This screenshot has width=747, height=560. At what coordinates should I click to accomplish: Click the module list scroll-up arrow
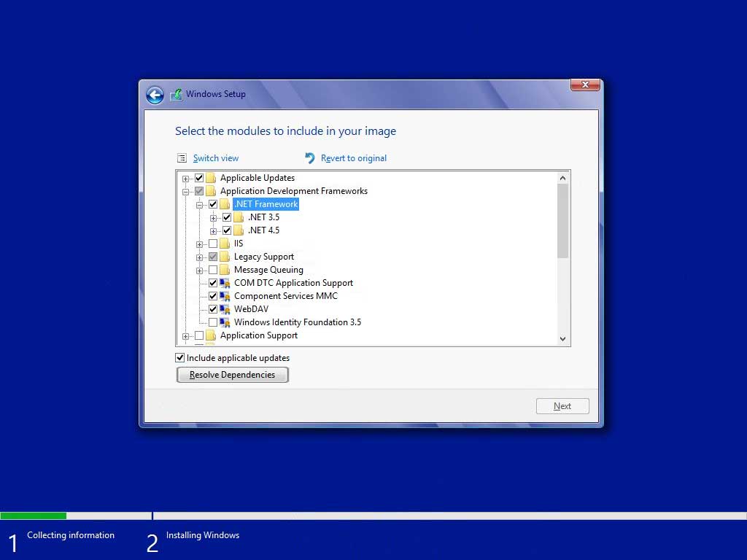coord(562,178)
